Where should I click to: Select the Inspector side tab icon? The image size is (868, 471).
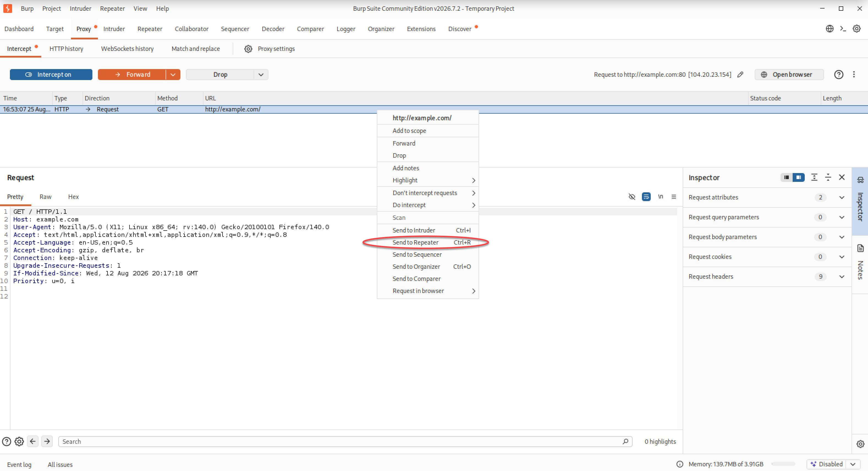pyautogui.click(x=860, y=180)
